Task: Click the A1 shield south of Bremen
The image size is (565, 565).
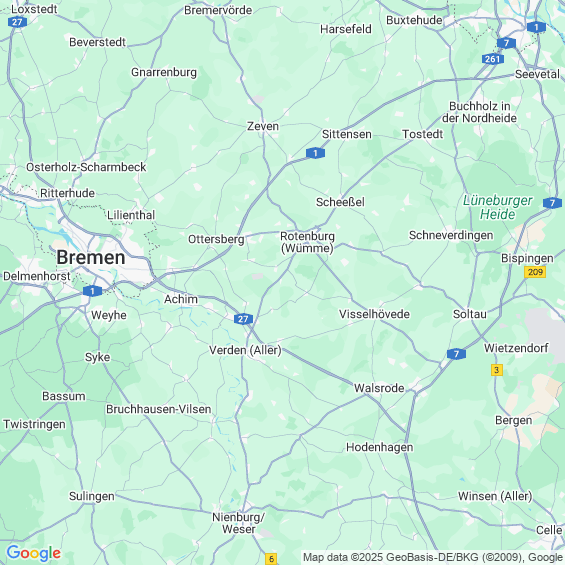Action: (92, 291)
